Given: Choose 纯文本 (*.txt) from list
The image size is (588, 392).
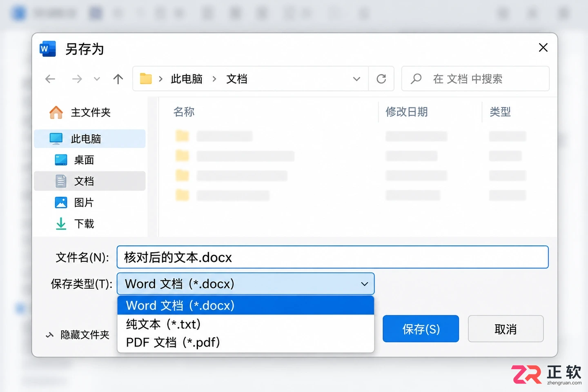Looking at the screenshot, I should click(x=246, y=324).
